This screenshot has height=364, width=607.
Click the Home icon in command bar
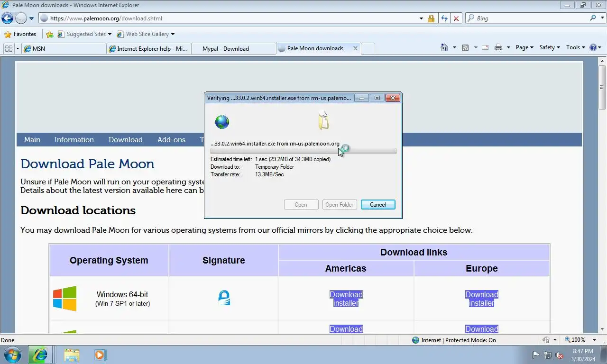[x=444, y=47]
